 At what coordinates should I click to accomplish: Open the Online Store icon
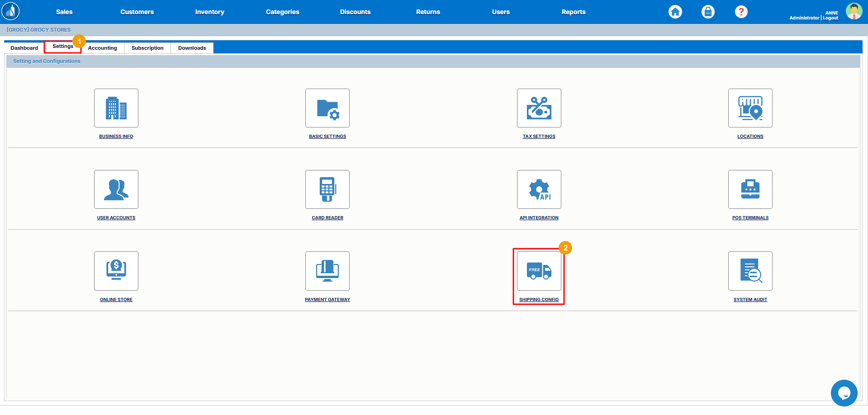[116, 271]
